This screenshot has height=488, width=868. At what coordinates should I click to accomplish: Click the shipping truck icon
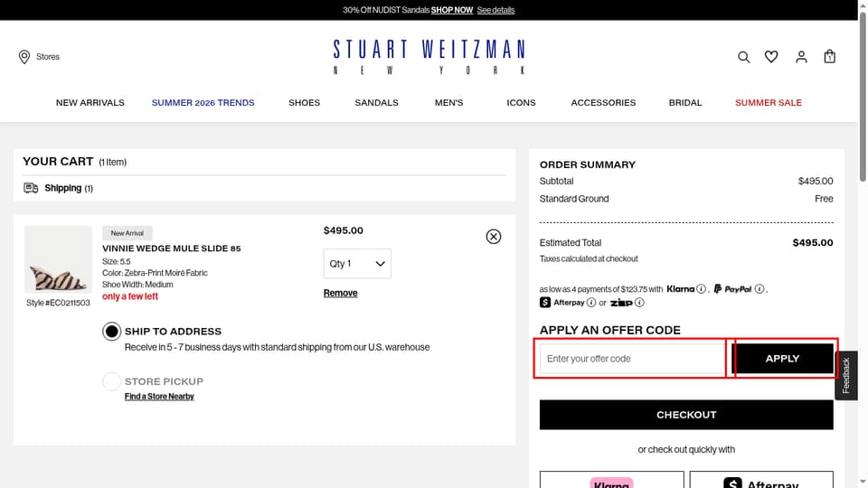[x=31, y=188]
